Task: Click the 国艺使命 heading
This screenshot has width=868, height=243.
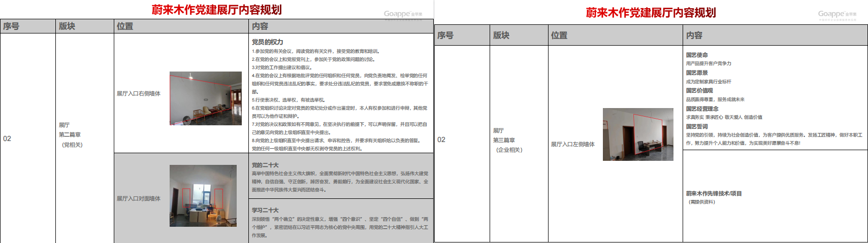Action: click(697, 55)
